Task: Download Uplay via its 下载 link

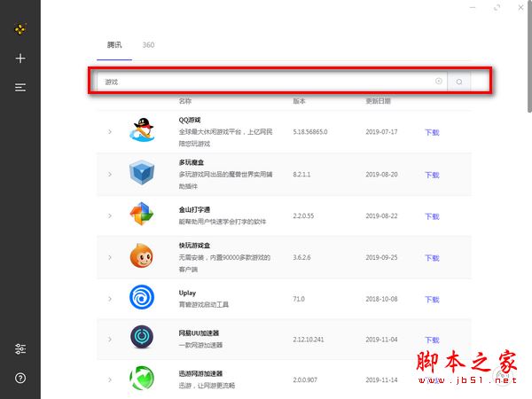Action: (433, 300)
